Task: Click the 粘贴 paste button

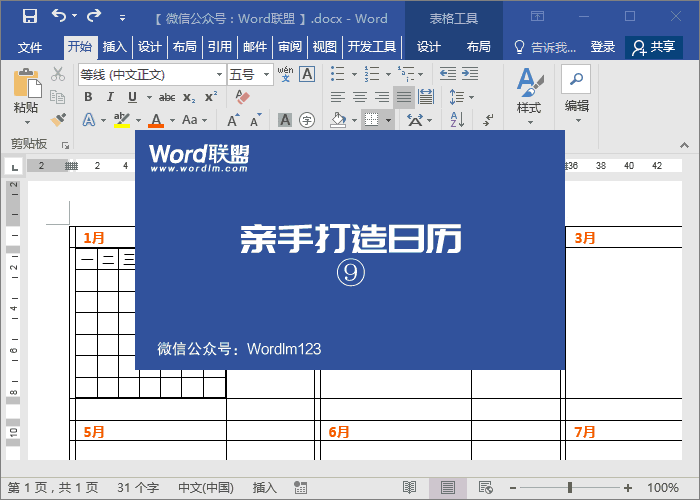Action: coord(26,92)
